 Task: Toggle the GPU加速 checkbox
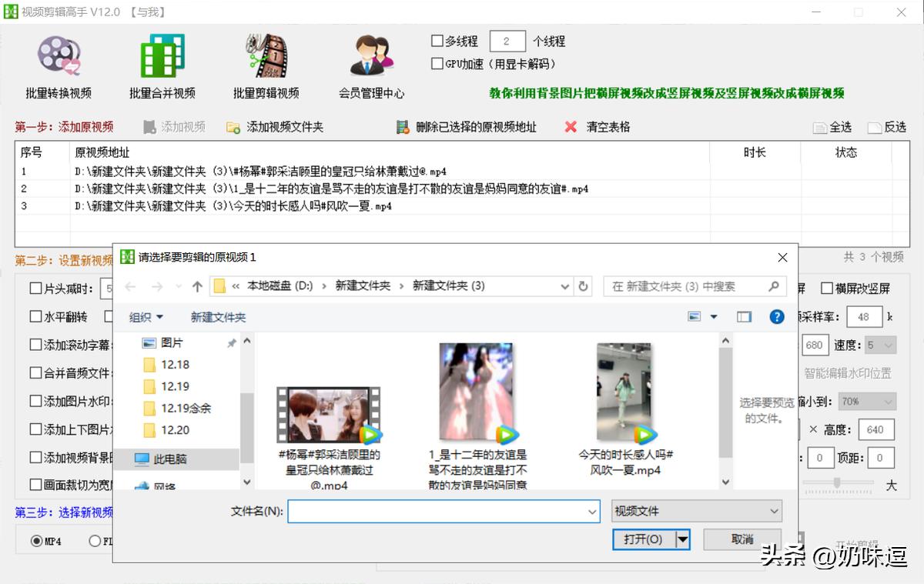437,64
